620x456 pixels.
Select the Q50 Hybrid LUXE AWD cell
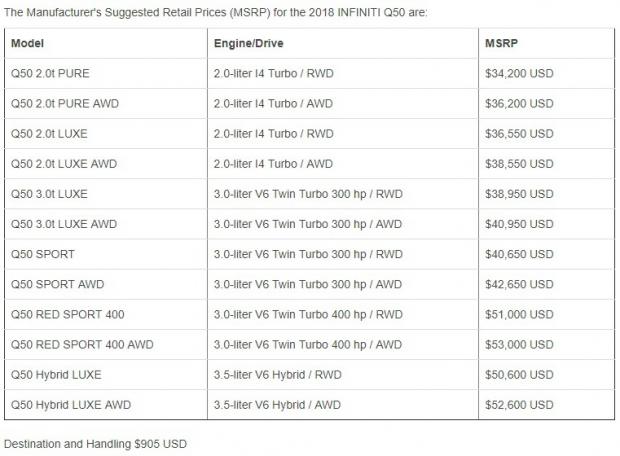[x=70, y=405]
